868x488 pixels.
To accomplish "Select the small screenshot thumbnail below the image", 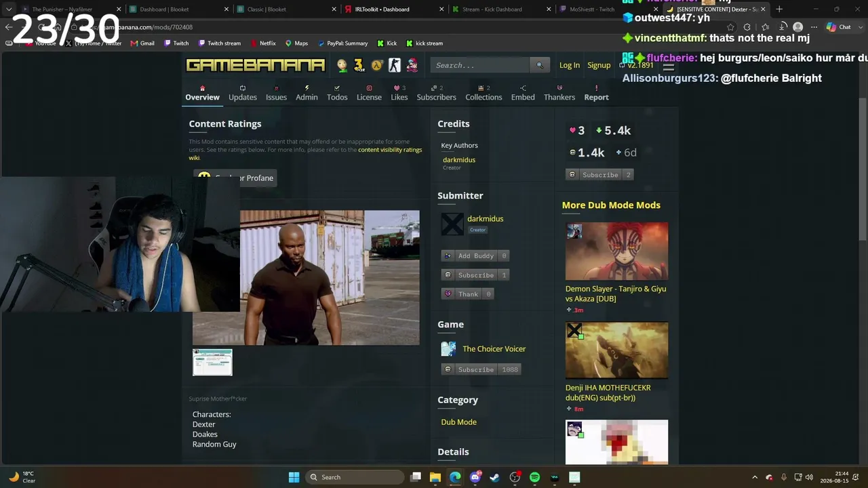I will 212,362.
